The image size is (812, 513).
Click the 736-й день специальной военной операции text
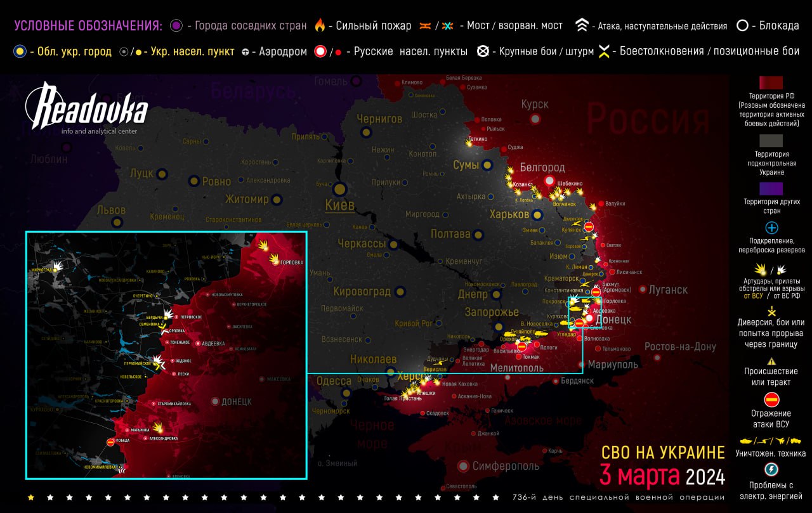coord(618,497)
